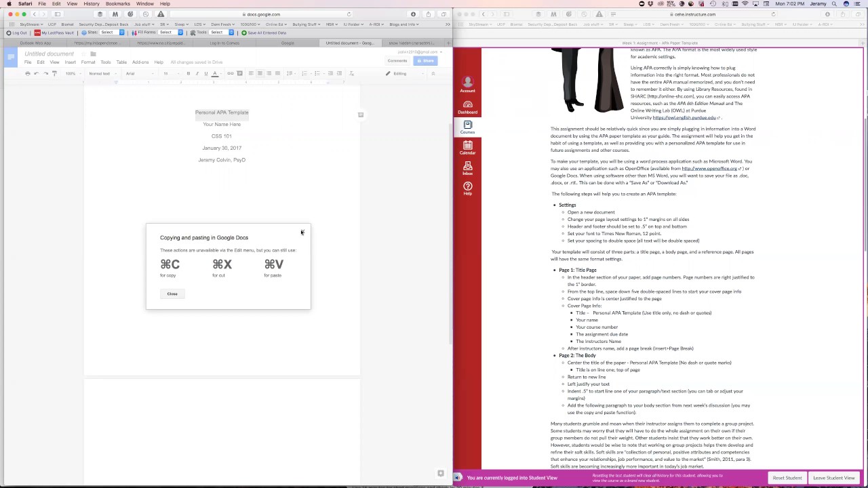The height and width of the screenshot is (488, 868).
Task: Toggle Underline formatting in Docs toolbar
Action: pos(206,73)
